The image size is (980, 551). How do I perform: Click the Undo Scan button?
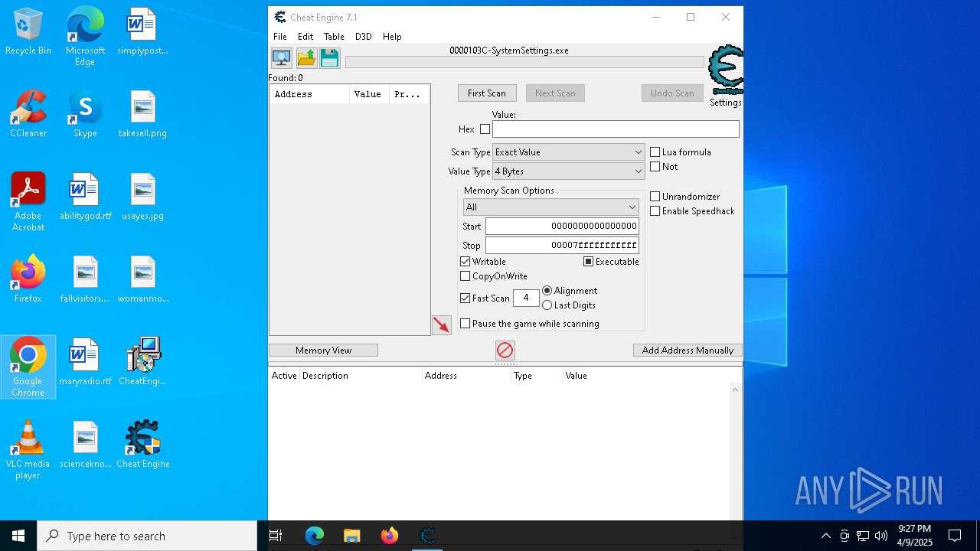672,93
